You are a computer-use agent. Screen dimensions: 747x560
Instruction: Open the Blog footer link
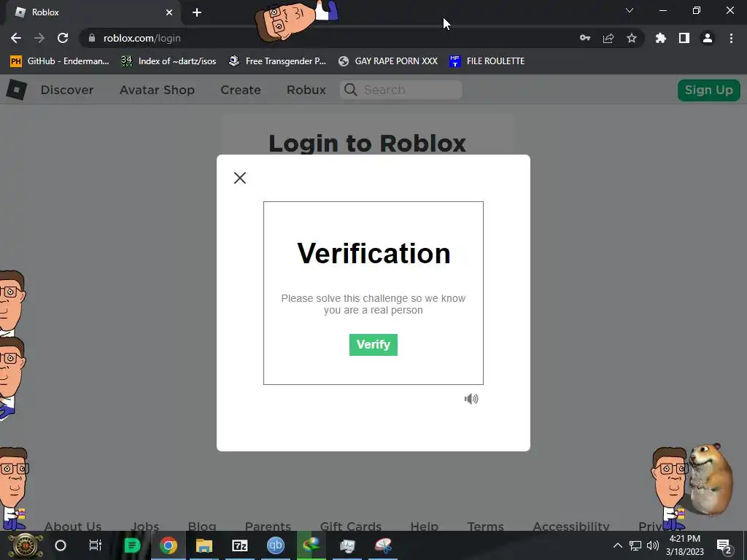click(x=202, y=526)
